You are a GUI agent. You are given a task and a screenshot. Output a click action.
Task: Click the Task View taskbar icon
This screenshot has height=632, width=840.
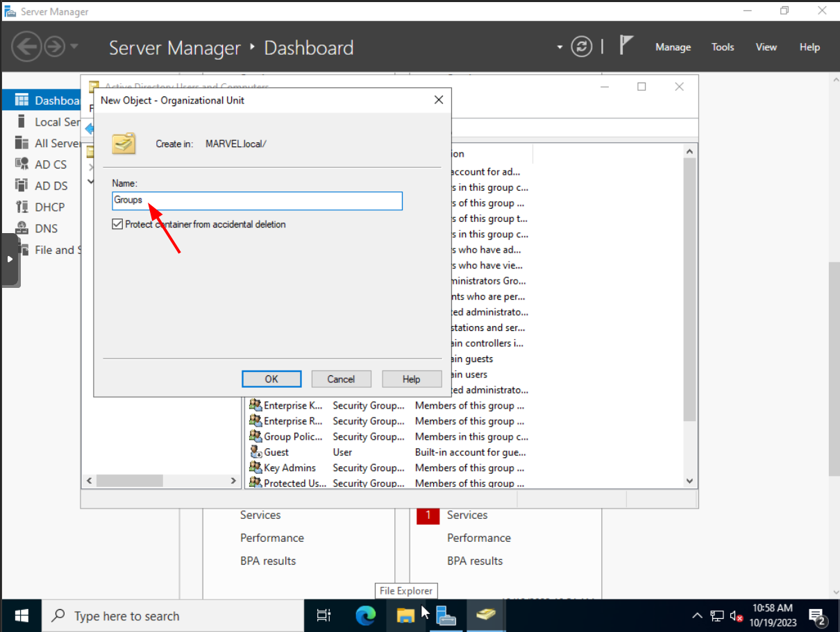[x=324, y=615]
